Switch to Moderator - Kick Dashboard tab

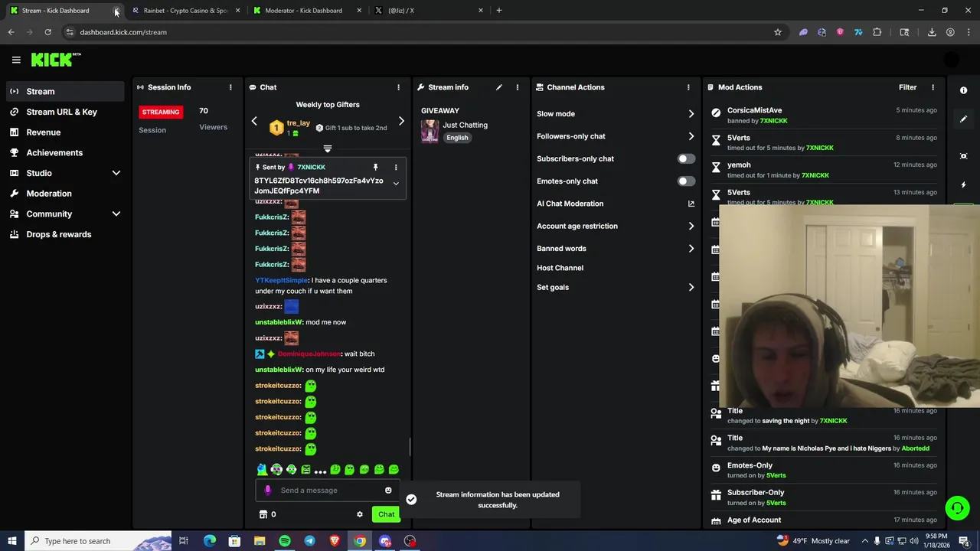click(307, 11)
